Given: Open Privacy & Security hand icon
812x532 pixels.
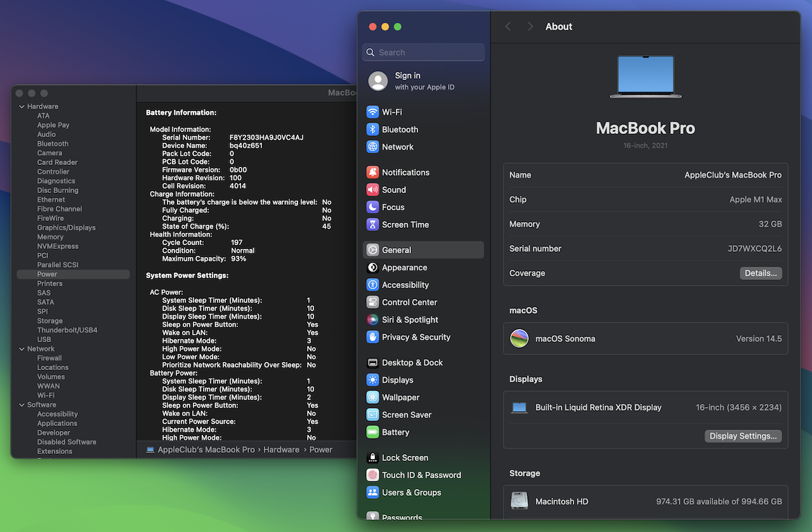Looking at the screenshot, I should coord(372,337).
